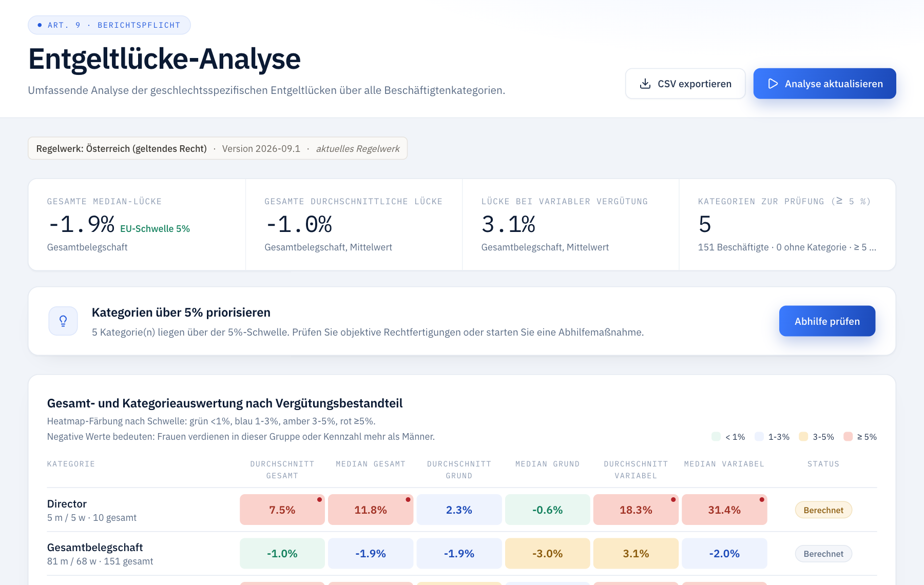Click the amber 3-5% legend swatch
The image size is (924, 585).
point(804,437)
